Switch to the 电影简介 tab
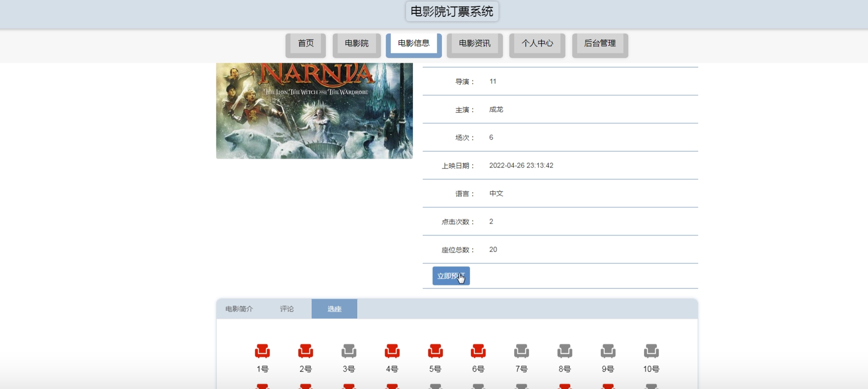868x389 pixels. tap(239, 309)
